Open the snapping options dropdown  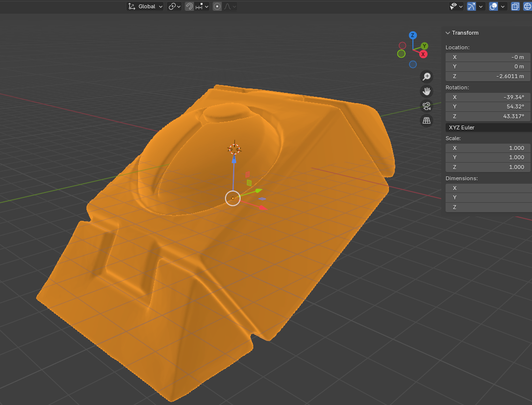point(202,6)
